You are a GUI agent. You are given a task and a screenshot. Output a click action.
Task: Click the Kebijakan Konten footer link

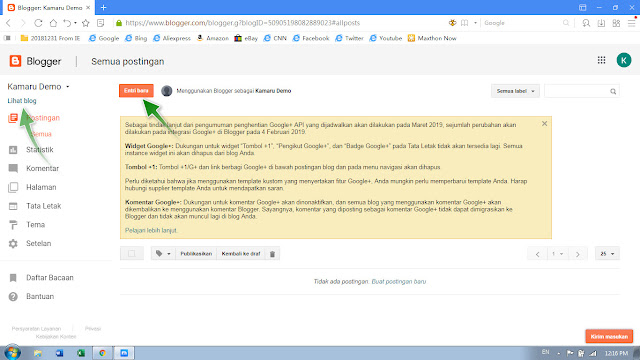(x=56, y=337)
